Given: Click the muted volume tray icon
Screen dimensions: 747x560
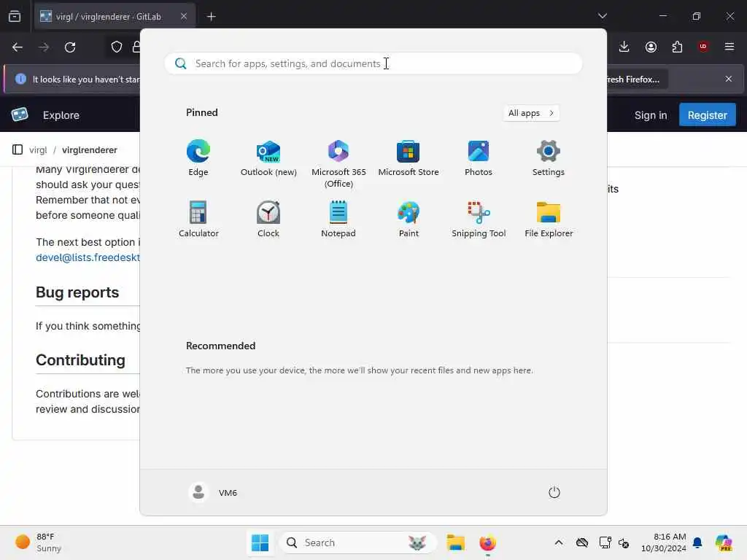Looking at the screenshot, I should click(x=624, y=542).
